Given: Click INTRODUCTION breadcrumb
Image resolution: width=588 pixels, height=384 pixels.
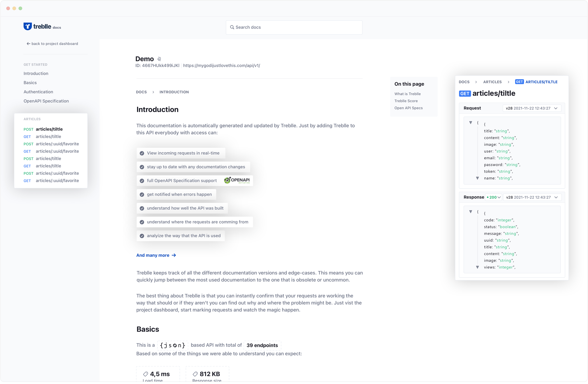Looking at the screenshot, I should click(x=174, y=92).
